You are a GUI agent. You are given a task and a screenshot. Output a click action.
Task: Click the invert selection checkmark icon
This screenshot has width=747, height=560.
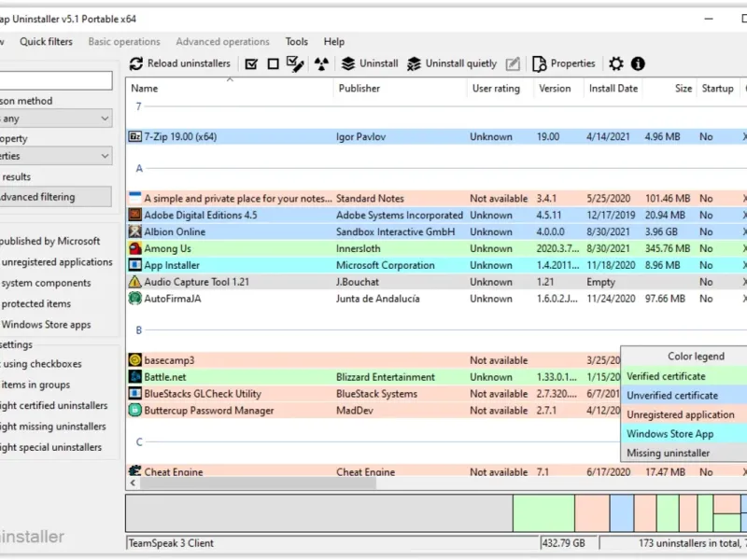click(x=295, y=63)
